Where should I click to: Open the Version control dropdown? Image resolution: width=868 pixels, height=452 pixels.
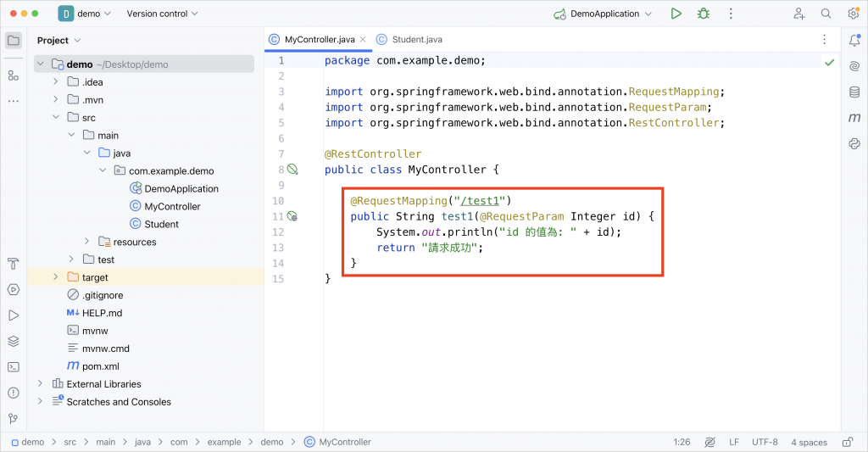point(162,14)
